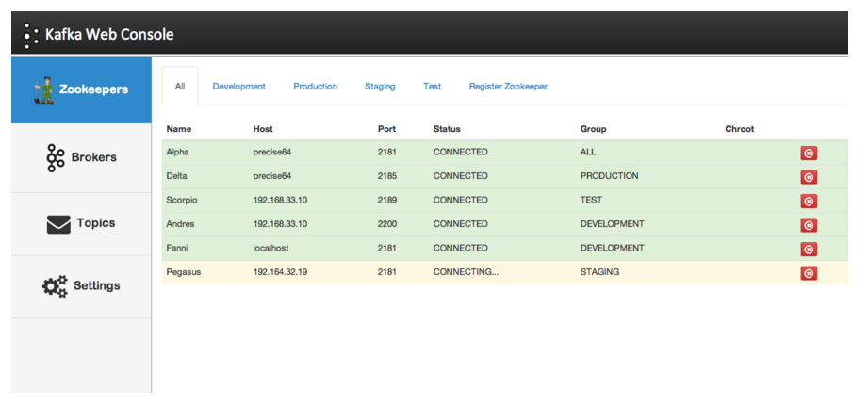
Task: Open the Test tab
Action: [x=433, y=87]
